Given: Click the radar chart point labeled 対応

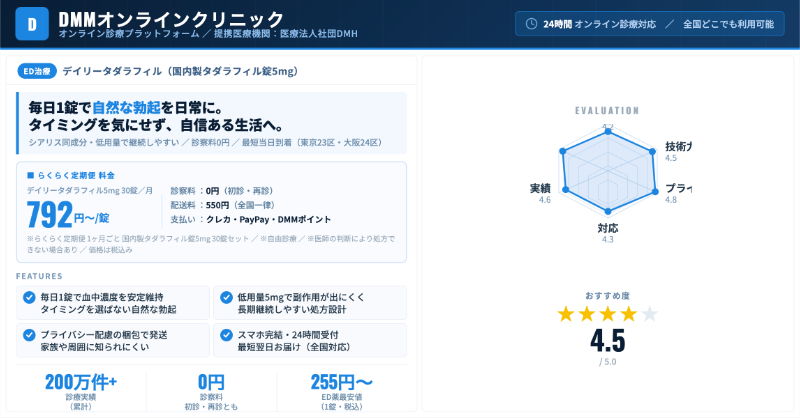Looking at the screenshot, I should pyautogui.click(x=607, y=212).
